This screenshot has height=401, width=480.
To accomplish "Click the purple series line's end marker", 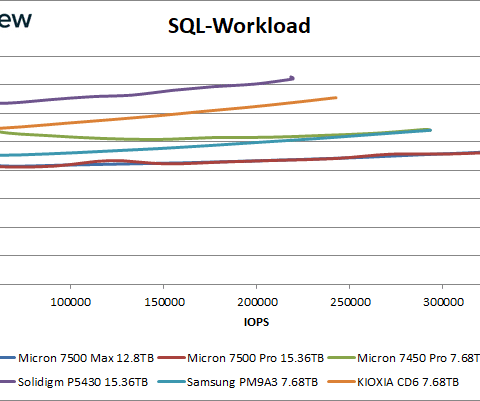I will [x=292, y=78].
